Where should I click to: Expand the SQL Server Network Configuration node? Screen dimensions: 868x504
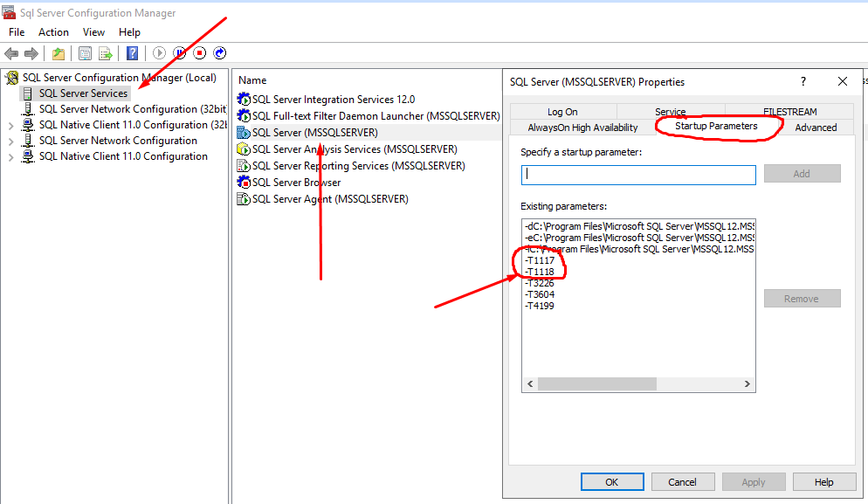[x=10, y=142]
